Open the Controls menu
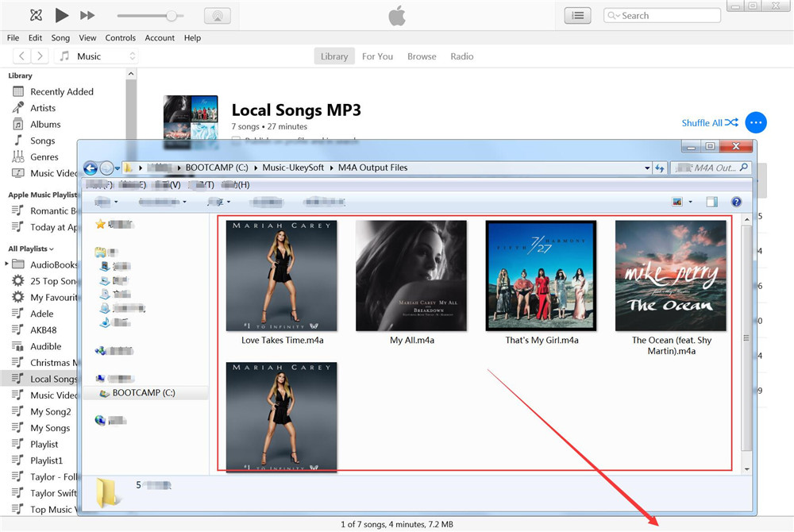Viewport: 794px width, 532px height. click(x=120, y=38)
